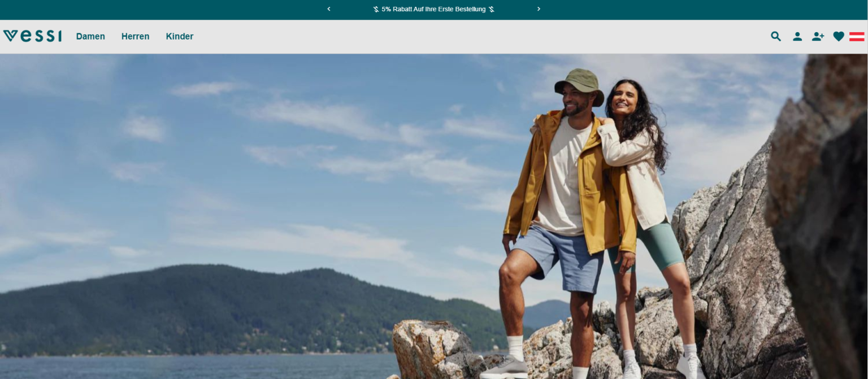Open the wishlist heart icon
The image size is (868, 379).
pos(839,36)
